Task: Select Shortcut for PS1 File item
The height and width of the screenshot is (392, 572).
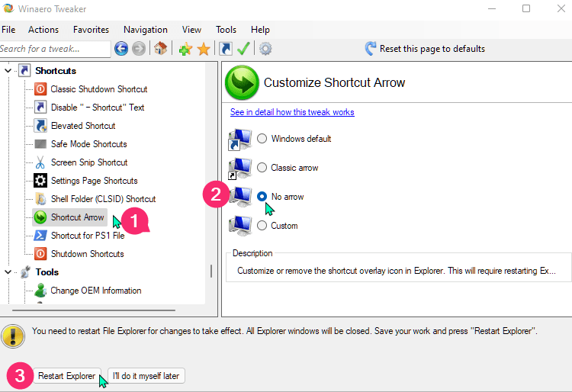Action: (88, 236)
